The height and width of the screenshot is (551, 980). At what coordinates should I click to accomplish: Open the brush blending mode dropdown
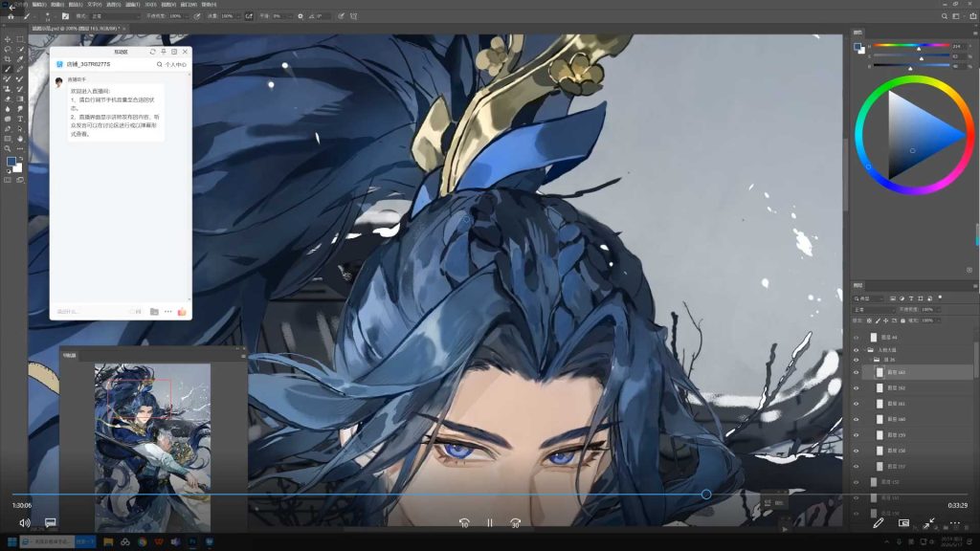click(x=114, y=16)
